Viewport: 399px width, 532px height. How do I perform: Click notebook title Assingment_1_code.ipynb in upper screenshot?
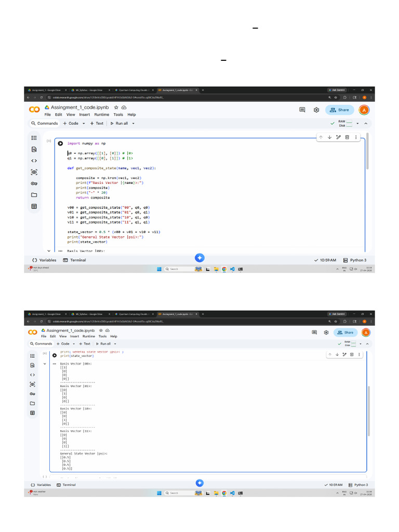(x=79, y=107)
